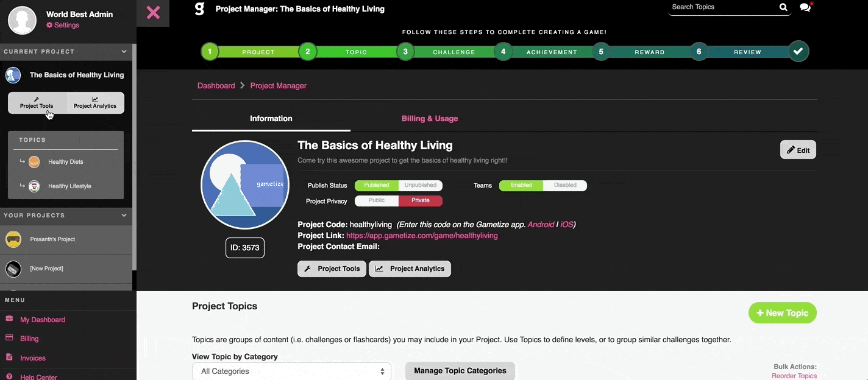Viewport: 868px width, 380px height.
Task: Open Help Center from the menu
Action: (38, 377)
